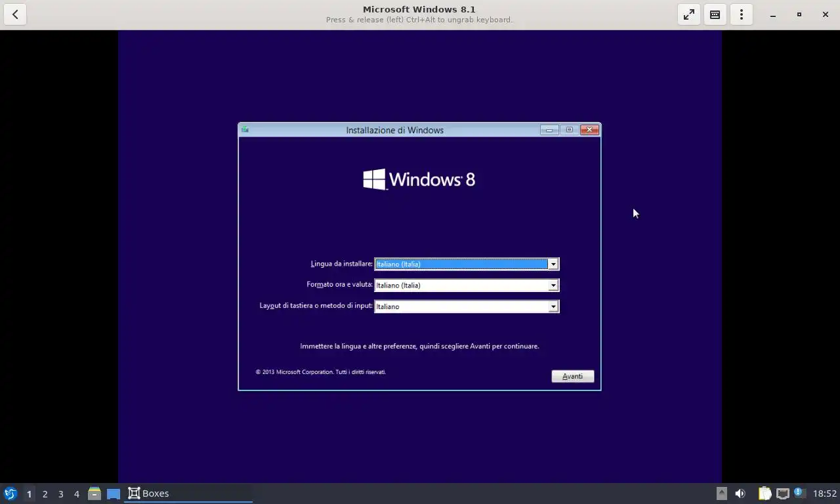This screenshot has height=504, width=840.
Task: Maximize the Installazione di Windows dialog
Action: click(569, 129)
